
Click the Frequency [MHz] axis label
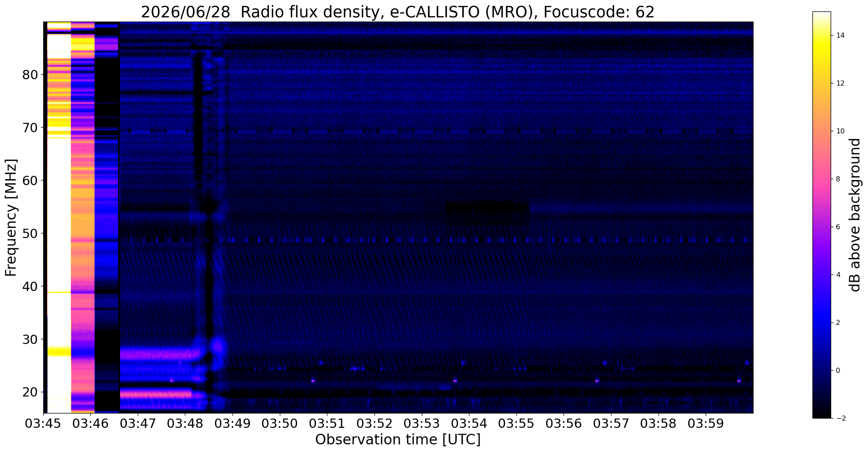pos(11,218)
